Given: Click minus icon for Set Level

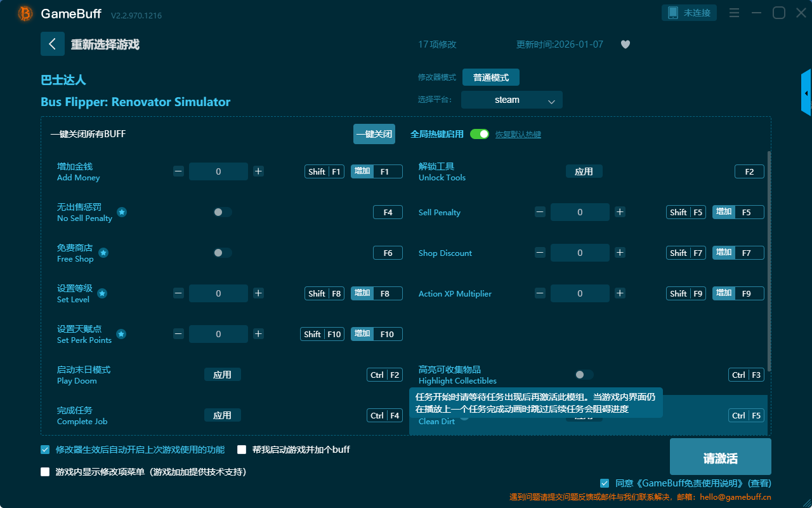Looking at the screenshot, I should pyautogui.click(x=178, y=293).
